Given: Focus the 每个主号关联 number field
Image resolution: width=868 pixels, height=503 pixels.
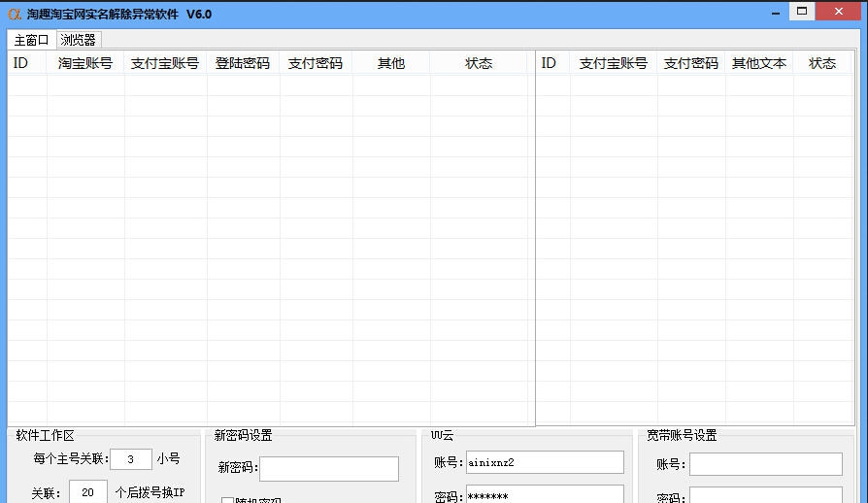Looking at the screenshot, I should (131, 459).
